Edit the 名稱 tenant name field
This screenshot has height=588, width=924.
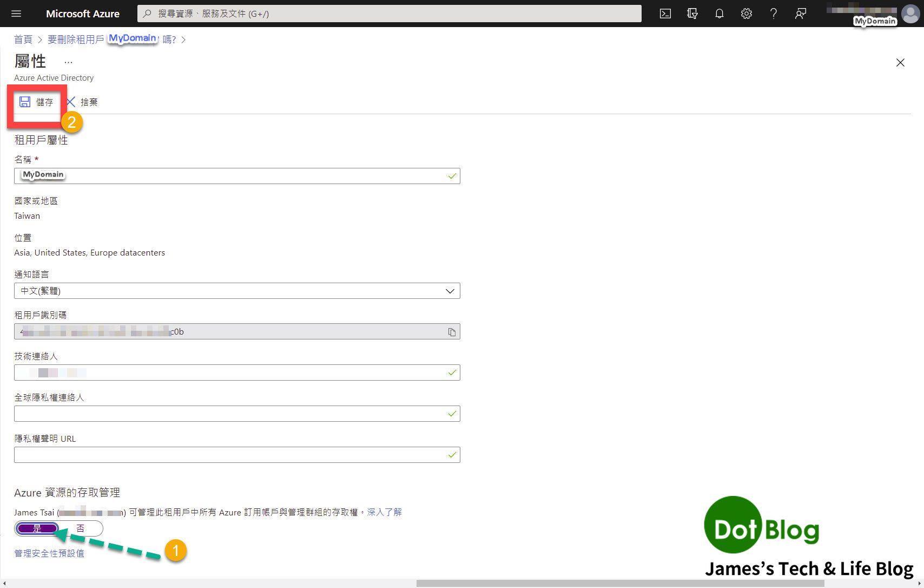(237, 176)
